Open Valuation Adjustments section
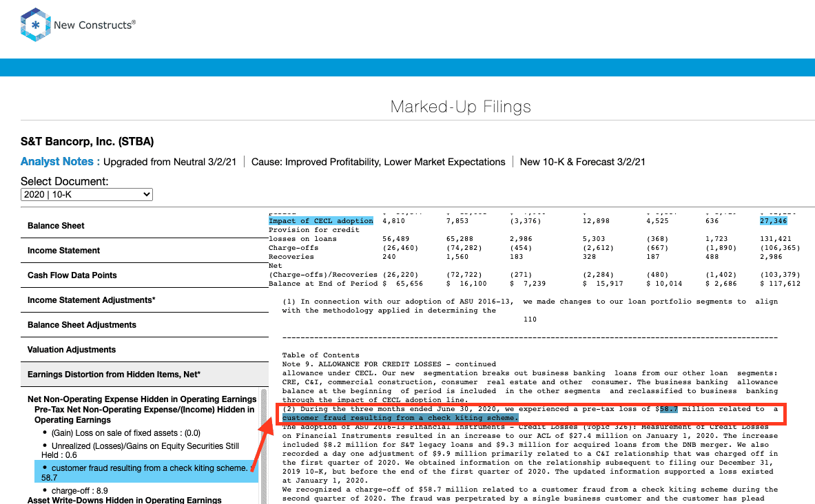Screen dimensions: 815x504 pos(145,350)
